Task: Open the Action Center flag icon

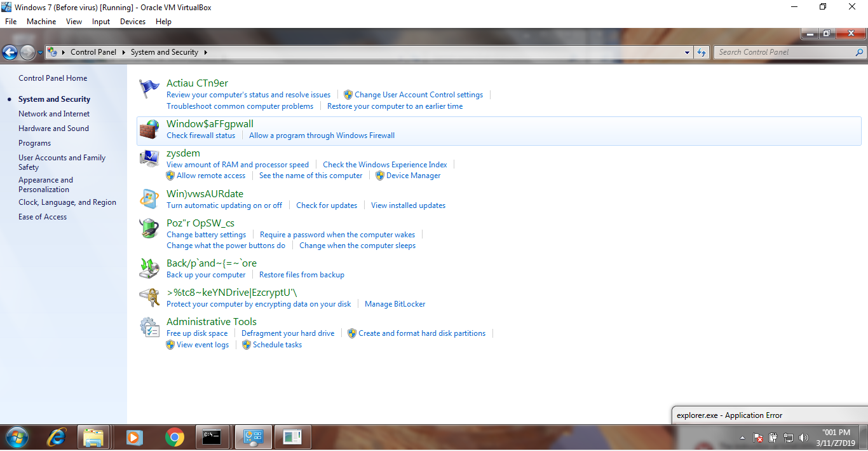Action: [x=149, y=88]
